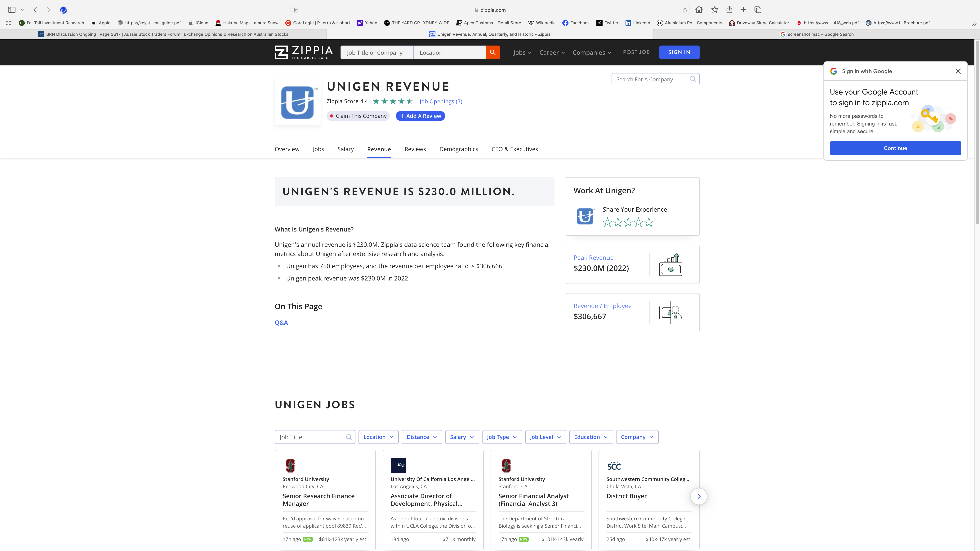Show more bookmarks with double chevron
The width and height of the screenshot is (980, 551).
click(x=974, y=24)
